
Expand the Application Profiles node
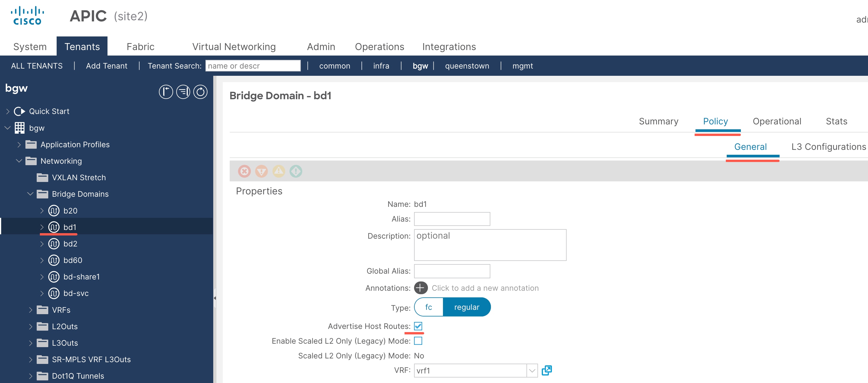click(x=19, y=144)
